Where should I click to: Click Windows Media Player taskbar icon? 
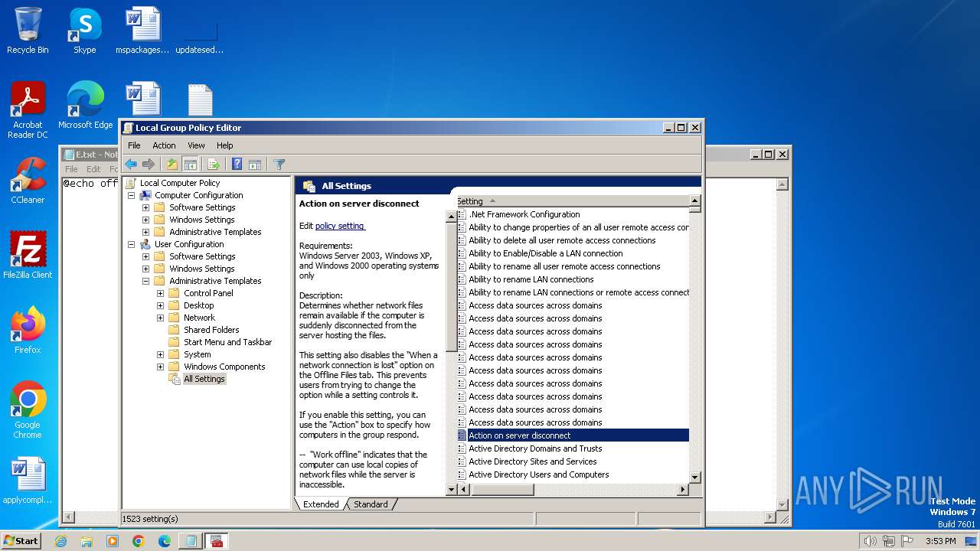tap(113, 541)
